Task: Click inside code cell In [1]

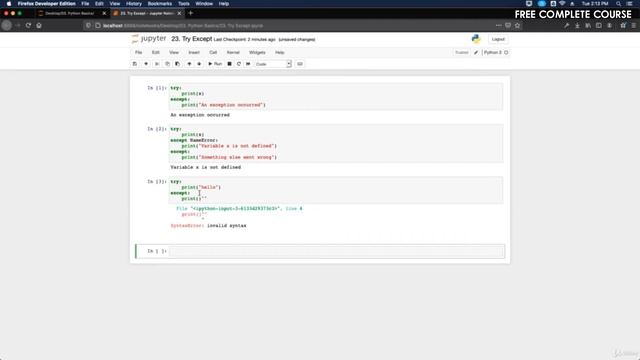Action: click(336, 96)
